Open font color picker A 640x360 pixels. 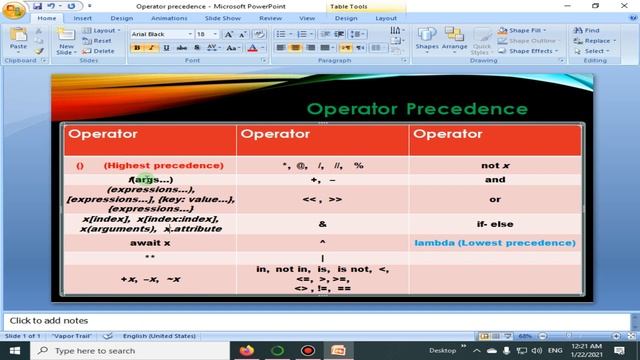tap(253, 48)
